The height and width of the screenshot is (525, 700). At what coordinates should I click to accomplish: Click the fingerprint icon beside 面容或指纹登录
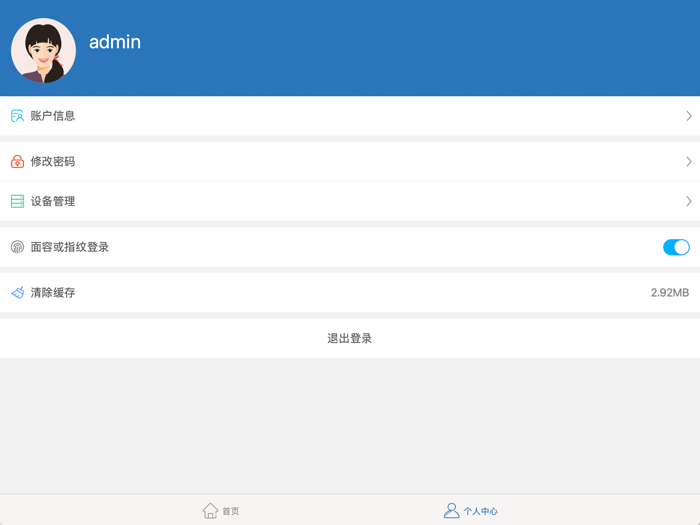17,247
